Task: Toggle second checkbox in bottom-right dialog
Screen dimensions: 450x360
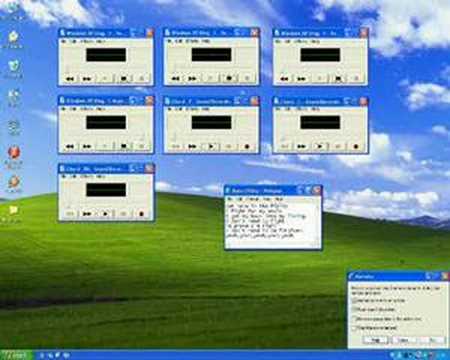Action: (356, 309)
